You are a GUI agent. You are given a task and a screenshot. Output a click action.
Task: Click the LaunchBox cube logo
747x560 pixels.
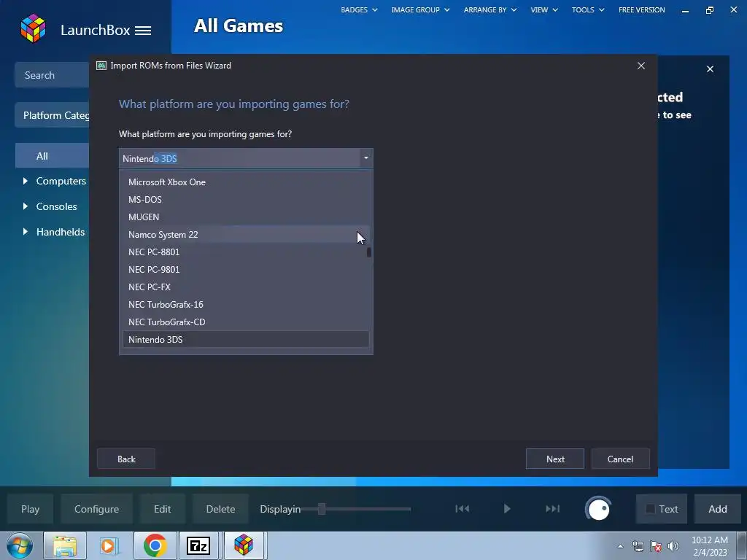[33, 28]
